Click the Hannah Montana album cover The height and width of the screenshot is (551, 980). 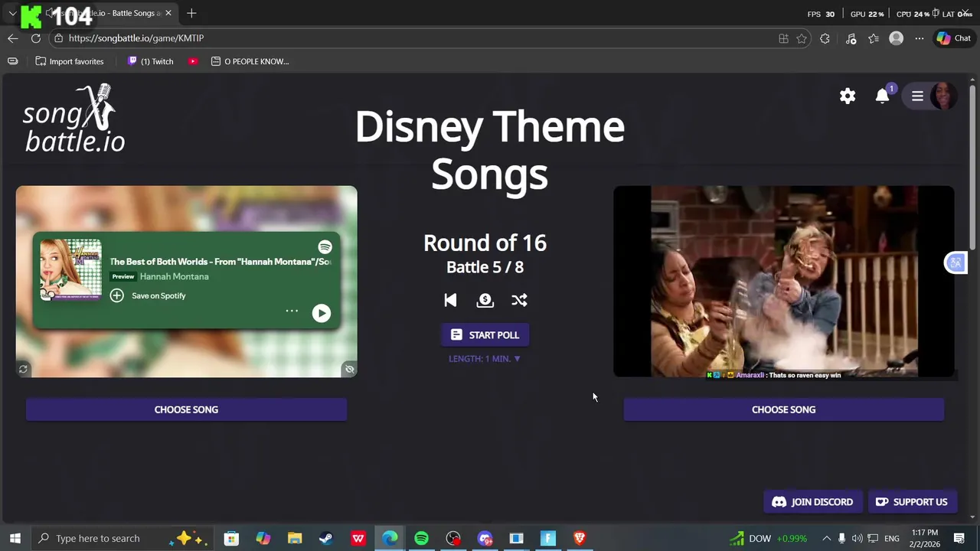[70, 269]
